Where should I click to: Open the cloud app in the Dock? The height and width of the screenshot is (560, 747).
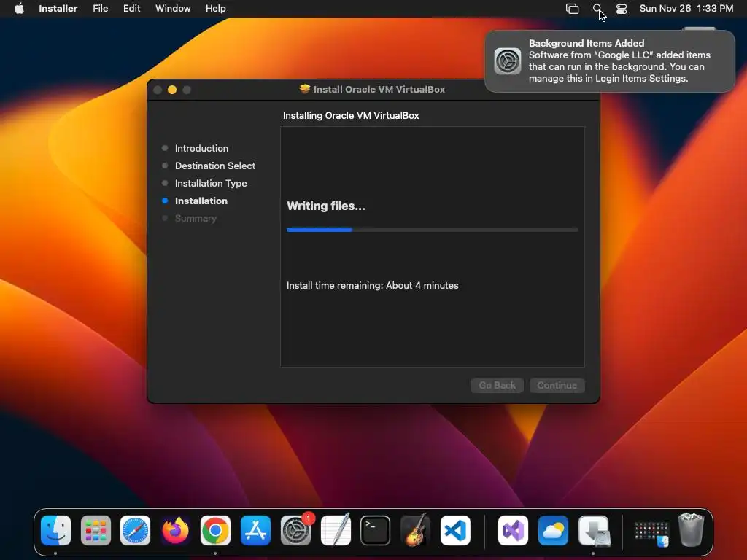[553, 530]
